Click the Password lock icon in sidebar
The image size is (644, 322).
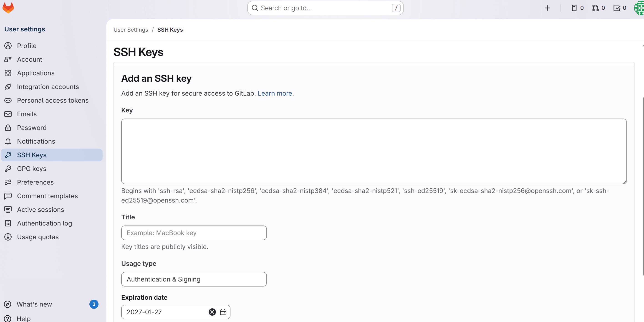[x=8, y=127]
